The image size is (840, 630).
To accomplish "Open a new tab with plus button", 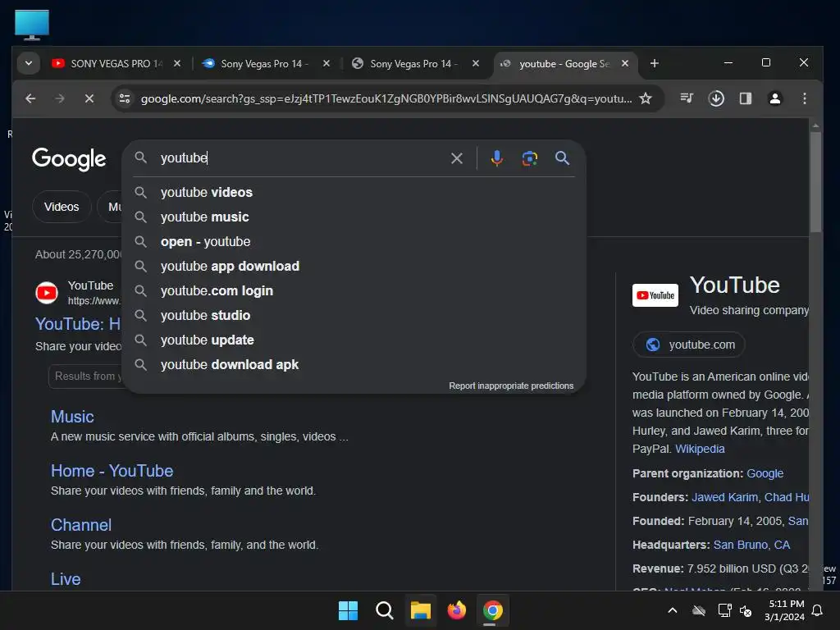I will coord(654,63).
